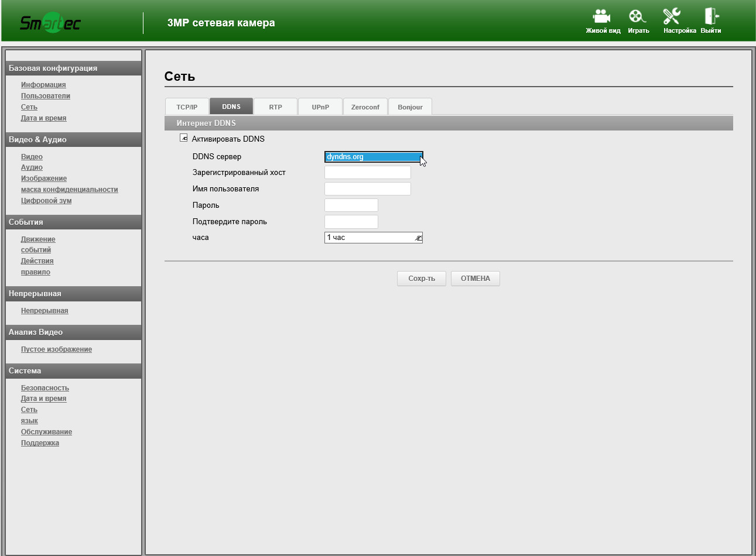Image resolution: width=756 pixels, height=556 pixels.
Task: Click the маска конфиденциальности link
Action: point(70,190)
